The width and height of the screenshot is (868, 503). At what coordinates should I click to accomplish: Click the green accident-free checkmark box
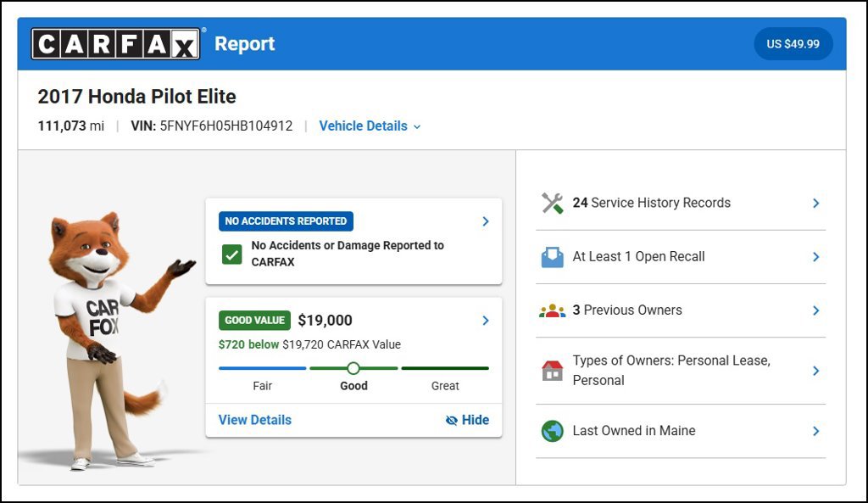(x=232, y=254)
